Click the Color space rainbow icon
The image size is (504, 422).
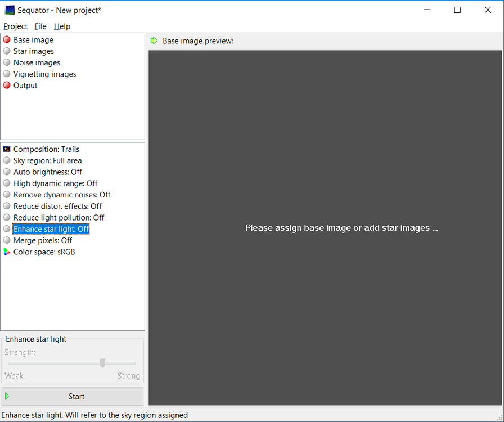pos(7,252)
